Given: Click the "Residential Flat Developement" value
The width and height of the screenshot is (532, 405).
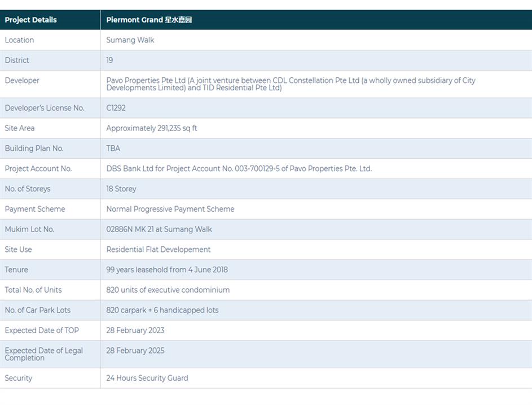Looking at the screenshot, I should (x=159, y=250).
